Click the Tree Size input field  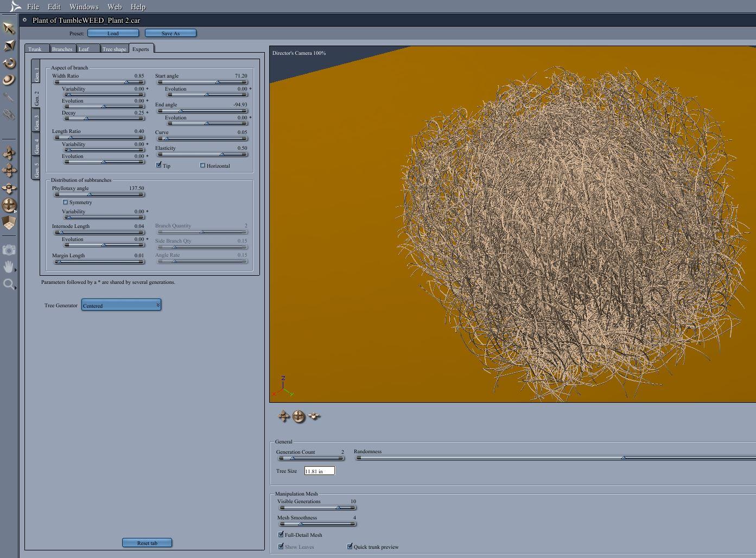coord(320,471)
